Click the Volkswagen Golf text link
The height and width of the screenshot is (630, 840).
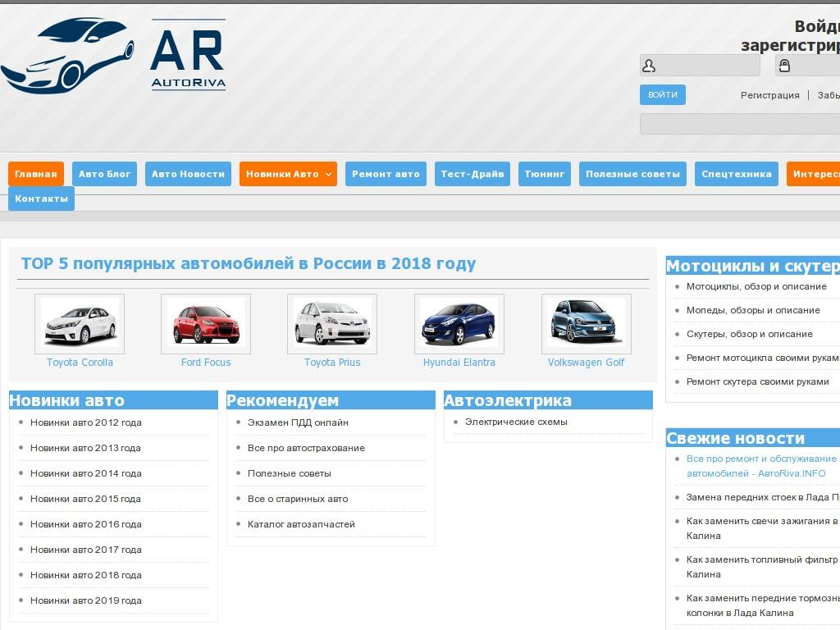tap(586, 363)
